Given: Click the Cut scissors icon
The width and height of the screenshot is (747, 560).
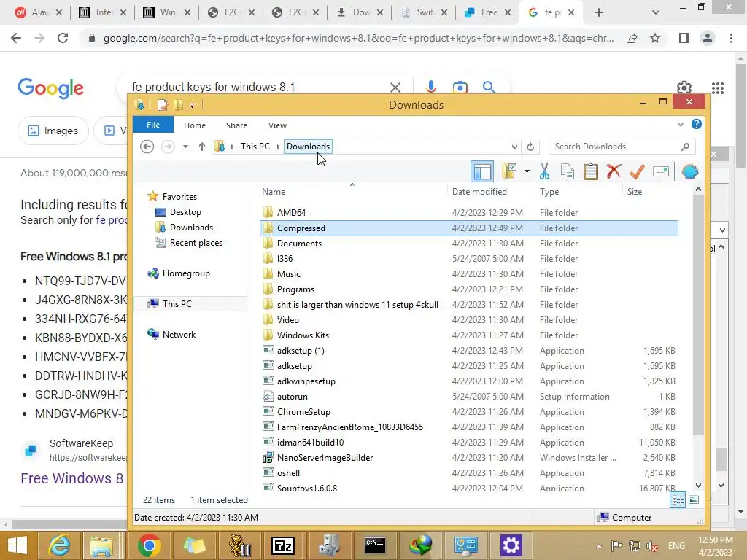Looking at the screenshot, I should [x=544, y=171].
